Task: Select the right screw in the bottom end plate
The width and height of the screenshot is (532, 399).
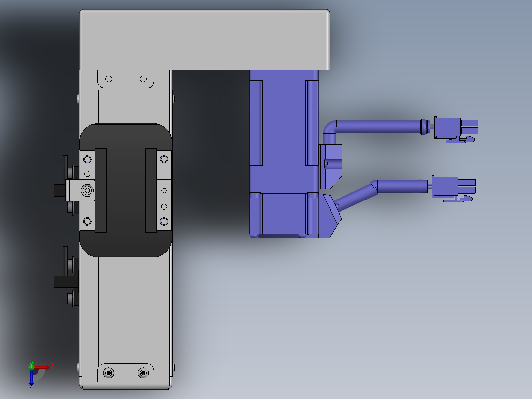Action: 143,373
